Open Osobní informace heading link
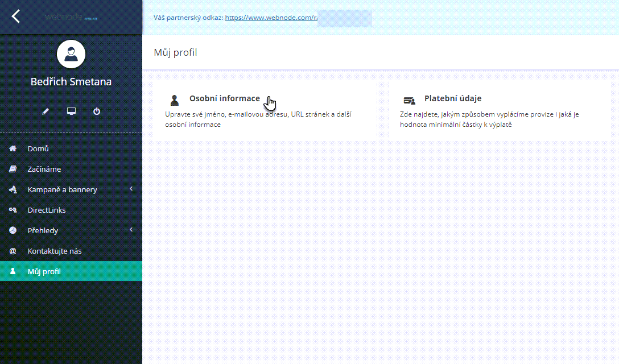Image resolution: width=619 pixels, height=364 pixels. click(x=224, y=98)
